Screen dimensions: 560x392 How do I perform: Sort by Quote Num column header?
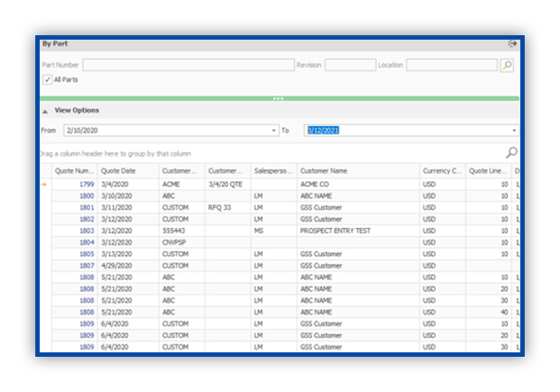click(x=74, y=171)
